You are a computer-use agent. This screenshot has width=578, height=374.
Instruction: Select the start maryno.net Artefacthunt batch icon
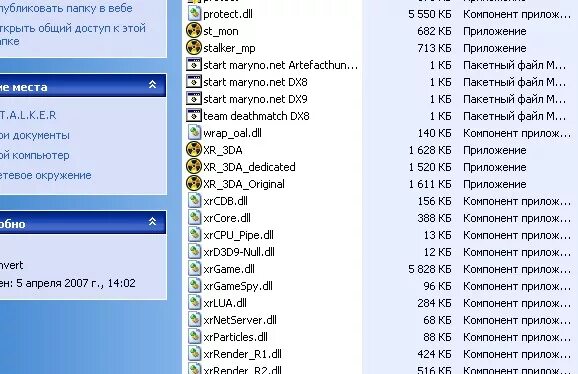[194, 65]
